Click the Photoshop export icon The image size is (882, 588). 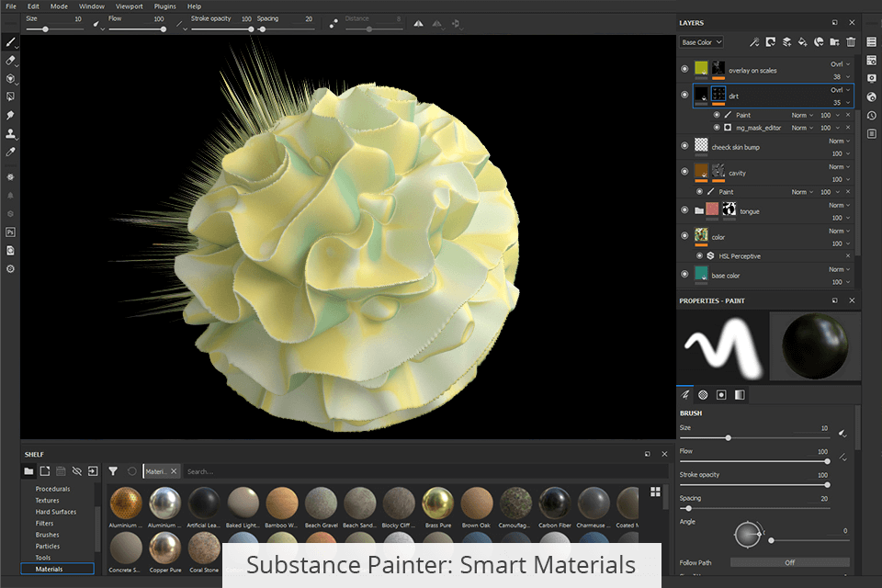coord(10,232)
